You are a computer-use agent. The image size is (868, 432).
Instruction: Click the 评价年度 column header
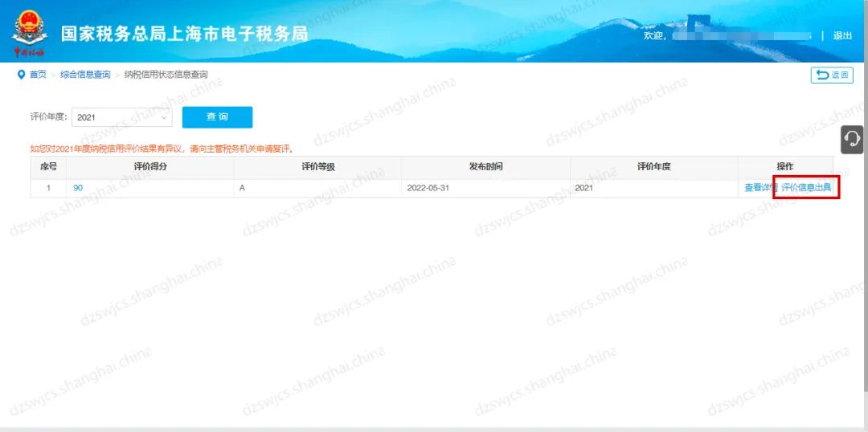[653, 166]
